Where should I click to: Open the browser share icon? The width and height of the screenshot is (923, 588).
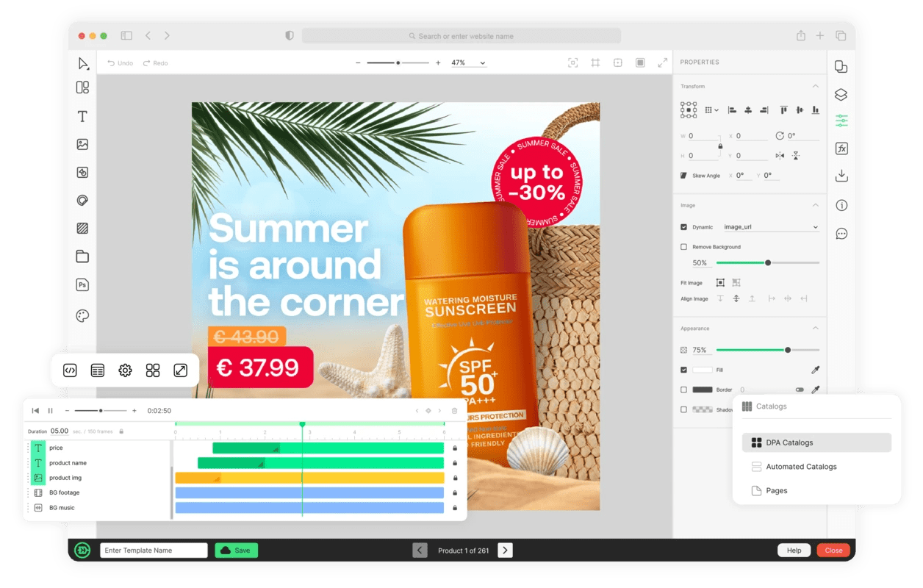point(801,35)
